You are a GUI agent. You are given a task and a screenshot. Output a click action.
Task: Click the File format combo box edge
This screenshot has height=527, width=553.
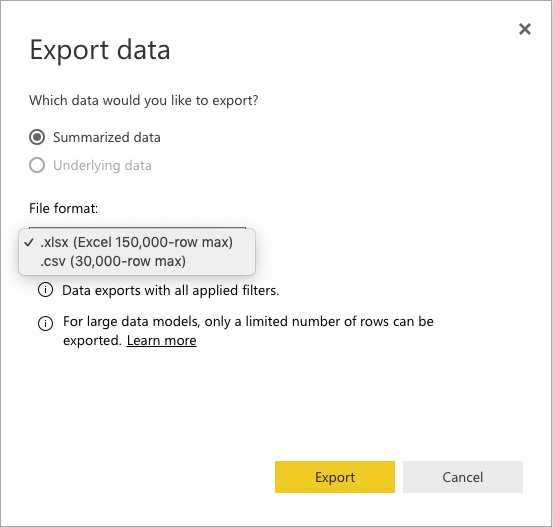[137, 228]
